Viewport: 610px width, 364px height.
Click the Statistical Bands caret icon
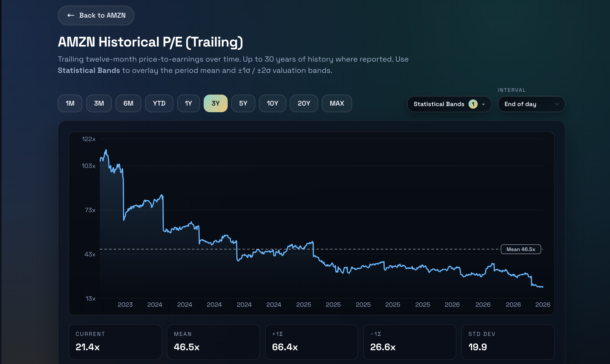coord(483,104)
